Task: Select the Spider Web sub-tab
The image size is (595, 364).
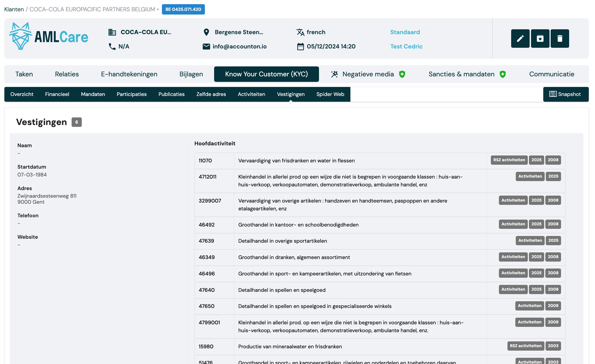Action: point(330,94)
